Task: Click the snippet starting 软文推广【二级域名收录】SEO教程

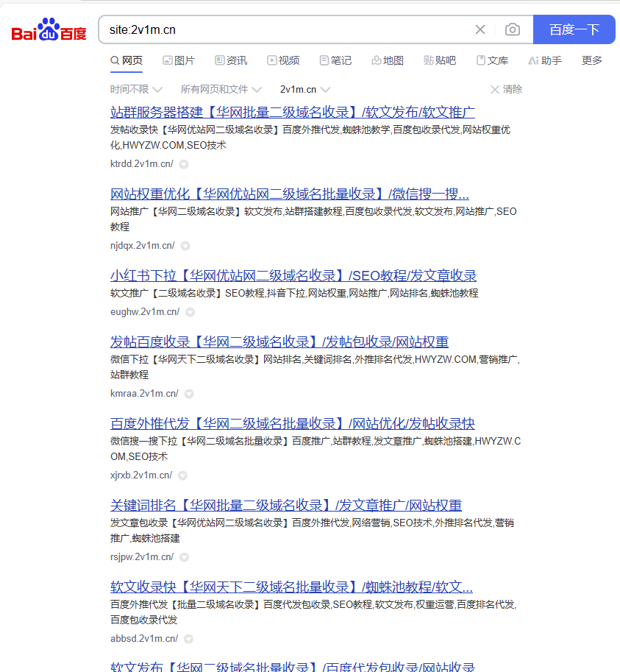Action: [294, 293]
